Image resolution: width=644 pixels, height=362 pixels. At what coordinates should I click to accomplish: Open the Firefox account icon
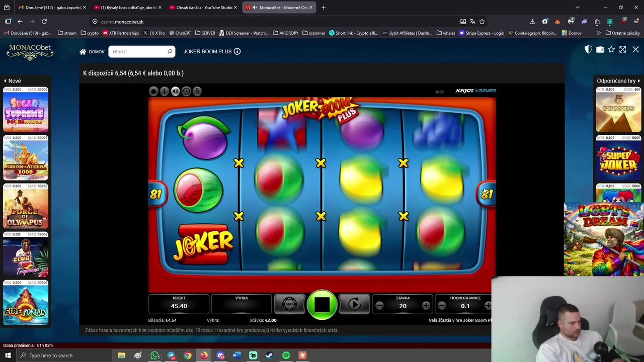pos(545,22)
